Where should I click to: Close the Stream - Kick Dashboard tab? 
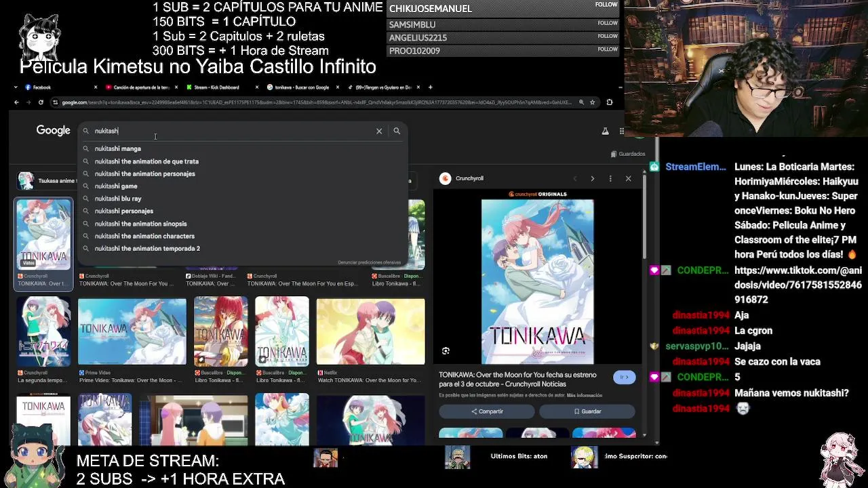click(x=257, y=87)
